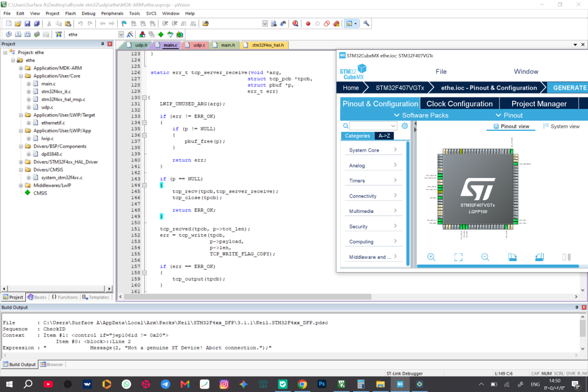The image size is (588, 392).
Task: Open the Pack Installer toolbar icon
Action: 180,34
